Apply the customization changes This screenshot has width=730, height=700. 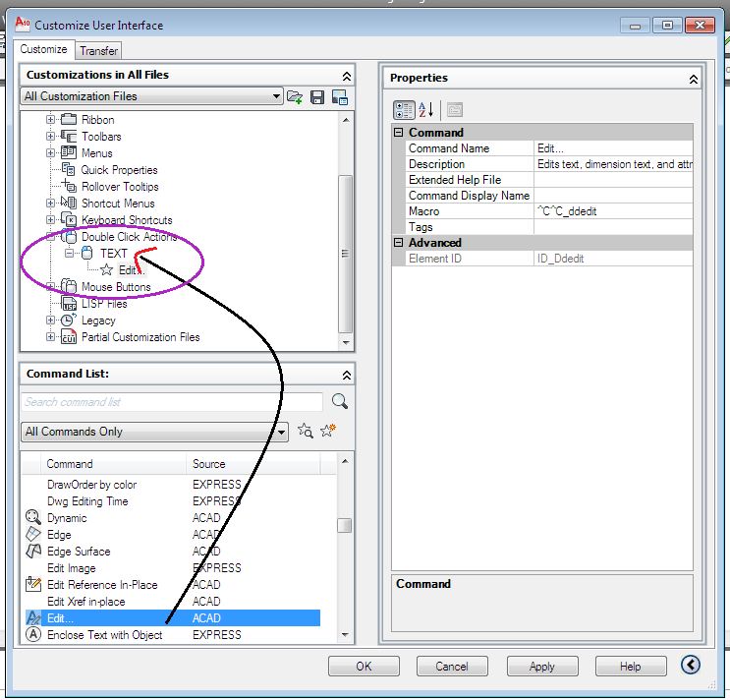point(542,667)
